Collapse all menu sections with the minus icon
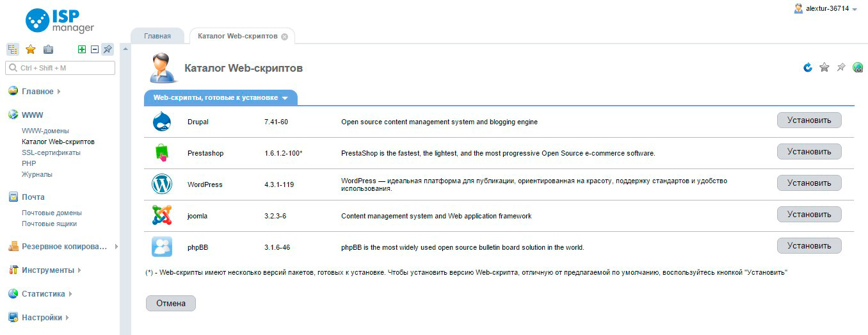The height and width of the screenshot is (335, 868). click(x=95, y=49)
